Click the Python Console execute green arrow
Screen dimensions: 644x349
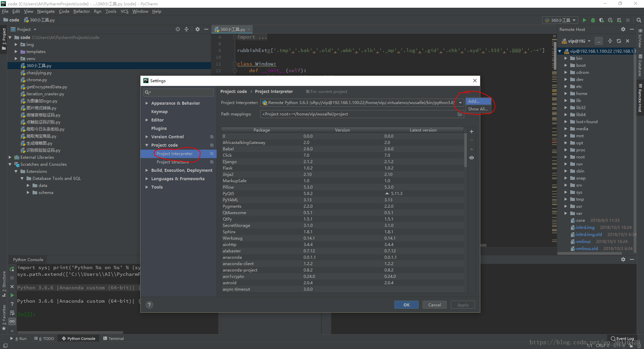click(12, 295)
